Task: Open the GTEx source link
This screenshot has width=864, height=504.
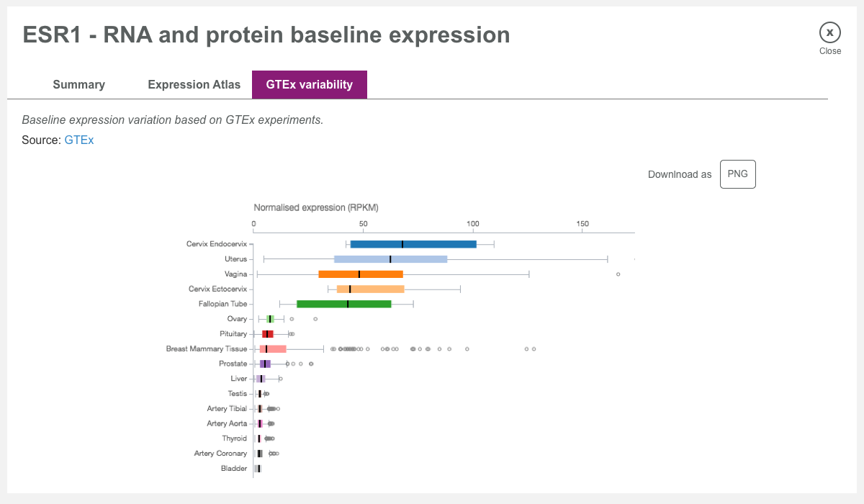Action: (79, 140)
